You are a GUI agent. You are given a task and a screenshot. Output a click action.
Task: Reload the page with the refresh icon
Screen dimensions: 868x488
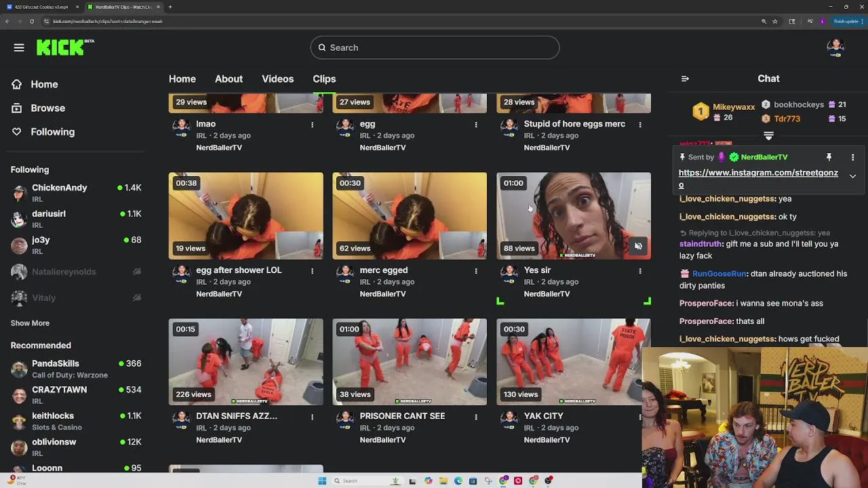coord(31,21)
